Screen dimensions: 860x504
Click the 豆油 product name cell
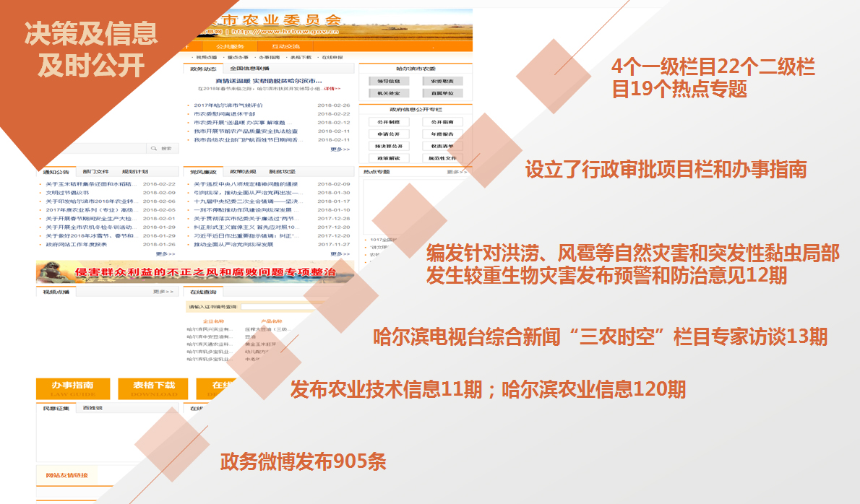point(250,337)
